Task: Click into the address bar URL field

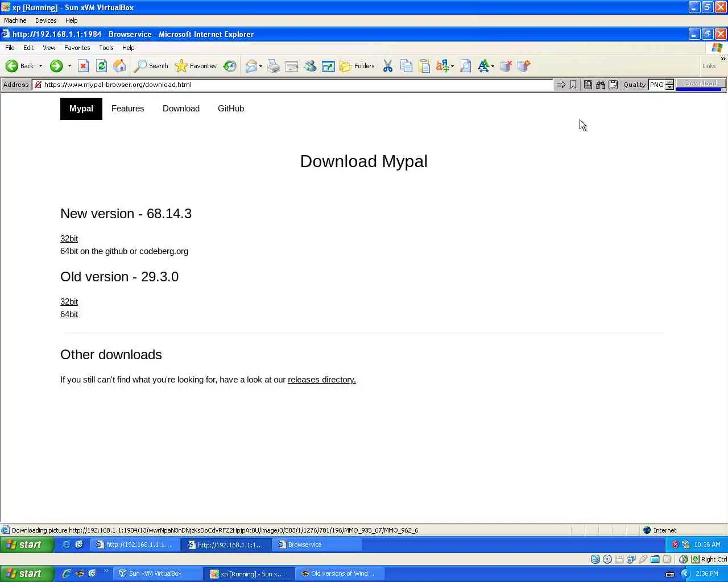Action: [x=292, y=85]
